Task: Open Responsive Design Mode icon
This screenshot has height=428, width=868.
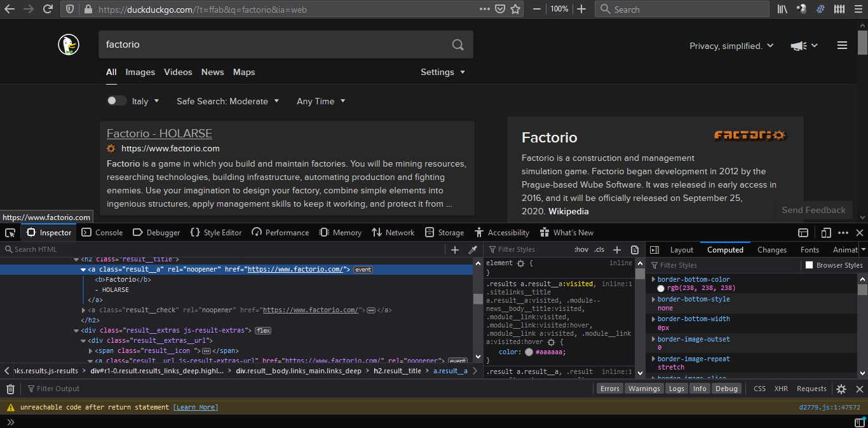Action: [826, 233]
